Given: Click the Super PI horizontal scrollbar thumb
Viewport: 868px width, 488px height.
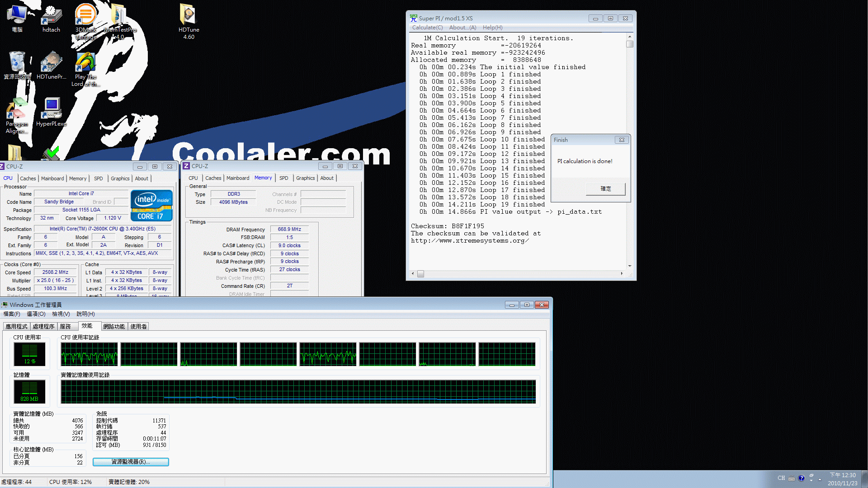Looking at the screenshot, I should (x=420, y=274).
